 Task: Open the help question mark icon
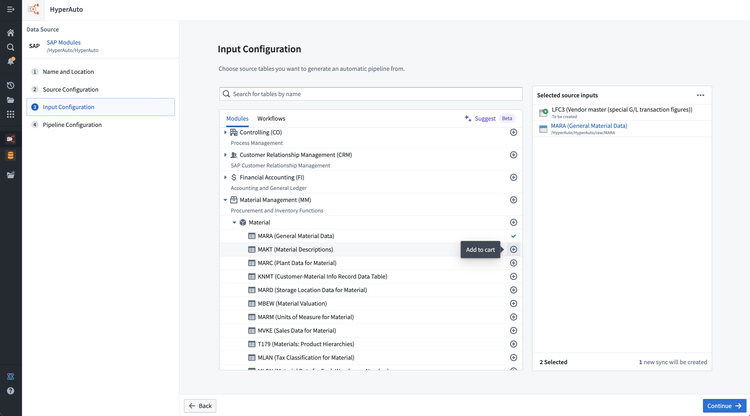[x=11, y=391]
